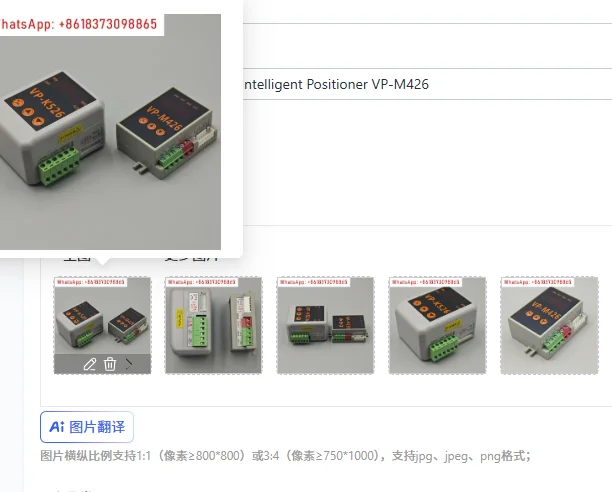
Task: Delete the first image with the trash icon
Action: coord(110,364)
